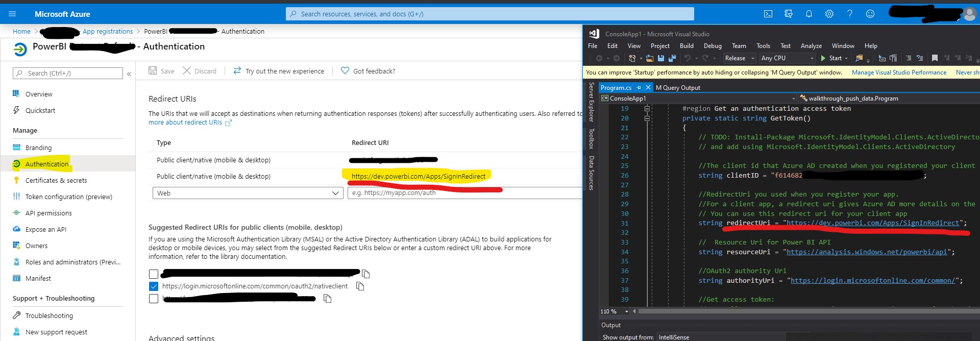
Task: Open the Azure portal hamburger menu
Action: (x=12, y=14)
